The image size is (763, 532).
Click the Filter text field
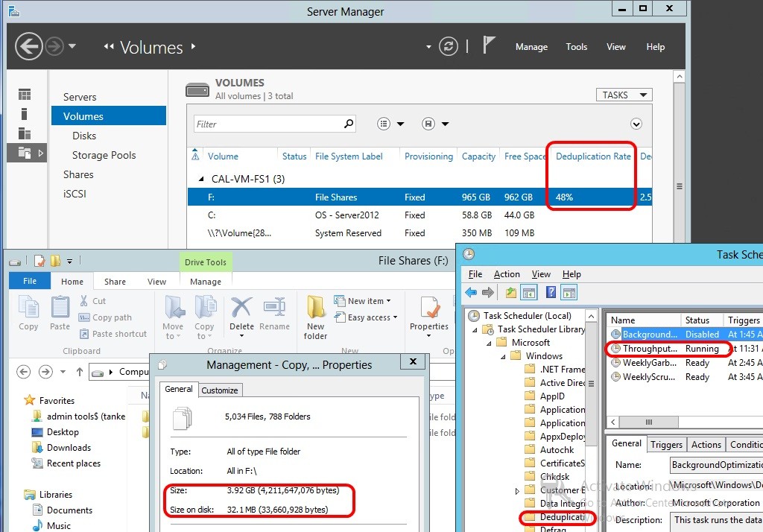pos(268,124)
